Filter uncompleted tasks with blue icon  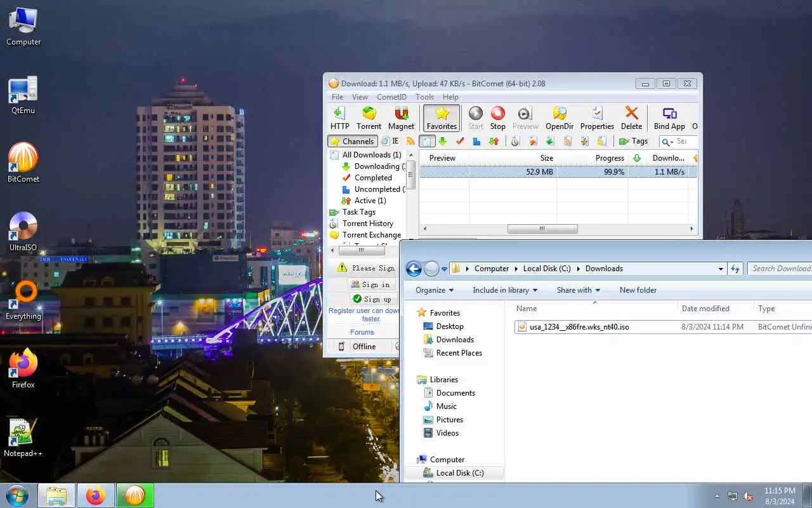click(x=476, y=141)
